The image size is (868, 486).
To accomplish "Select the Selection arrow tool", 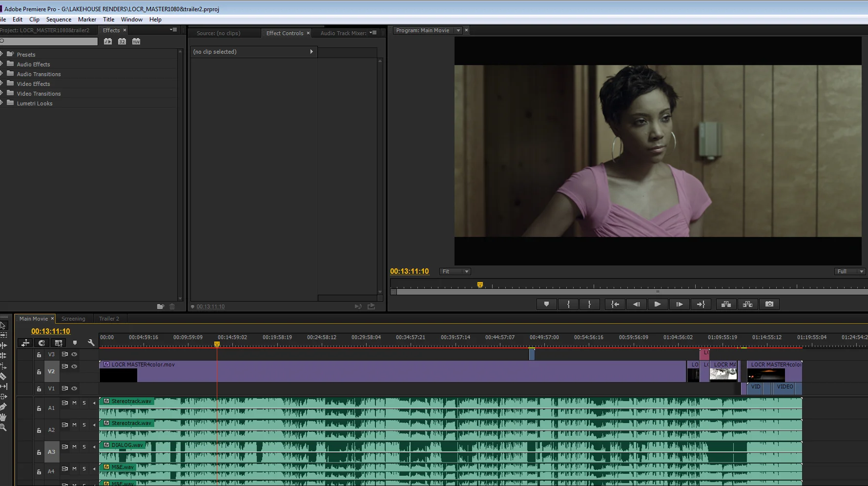I will [3, 325].
